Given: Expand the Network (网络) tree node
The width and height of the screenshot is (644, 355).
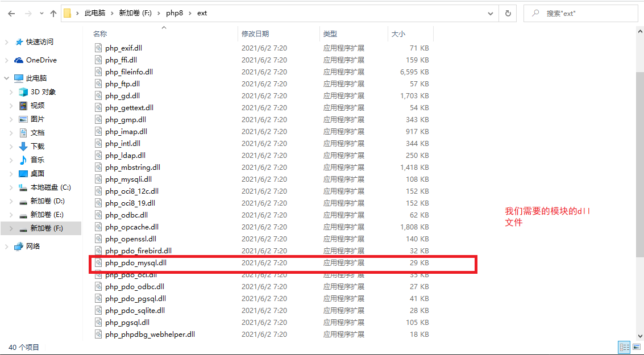Looking at the screenshot, I should point(6,247).
